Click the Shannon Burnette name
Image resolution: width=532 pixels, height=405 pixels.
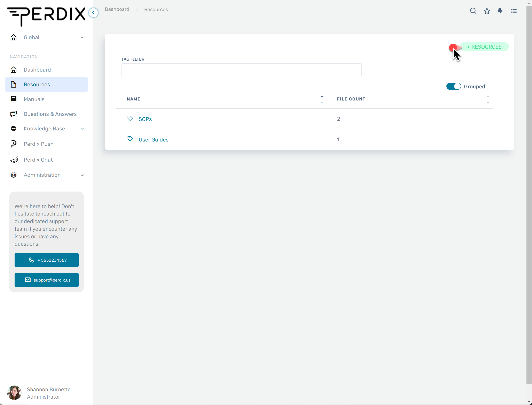[49, 389]
